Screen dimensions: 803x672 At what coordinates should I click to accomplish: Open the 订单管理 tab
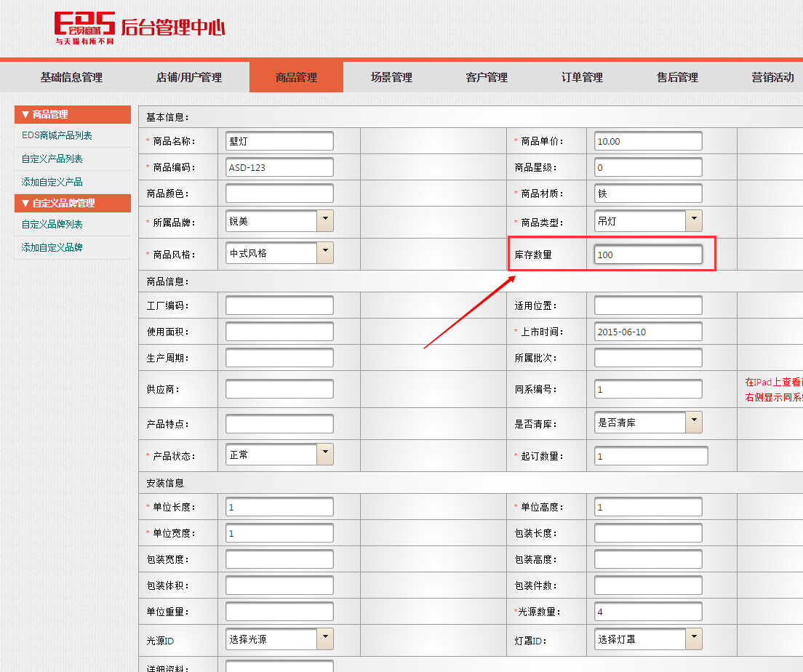pyautogui.click(x=582, y=77)
